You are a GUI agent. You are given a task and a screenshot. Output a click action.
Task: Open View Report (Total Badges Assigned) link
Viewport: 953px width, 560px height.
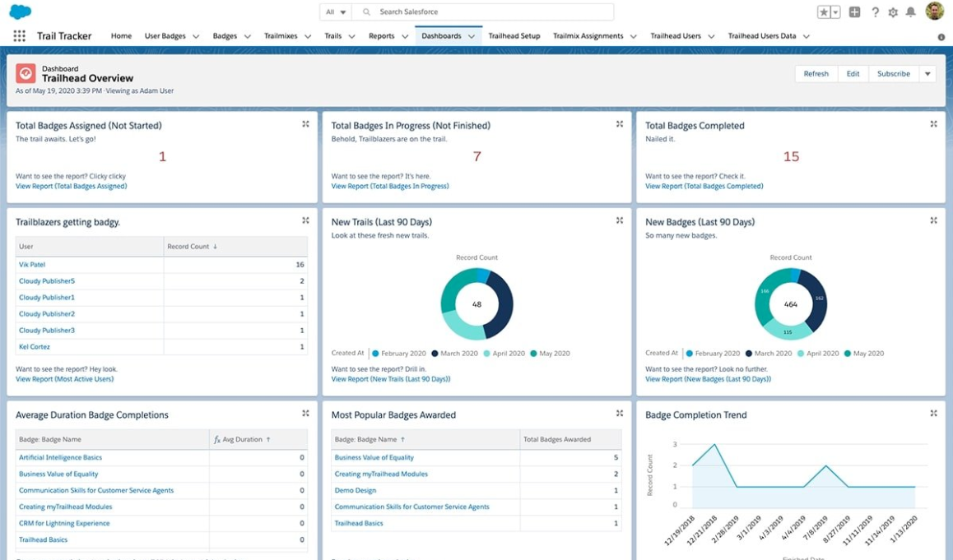click(x=71, y=187)
